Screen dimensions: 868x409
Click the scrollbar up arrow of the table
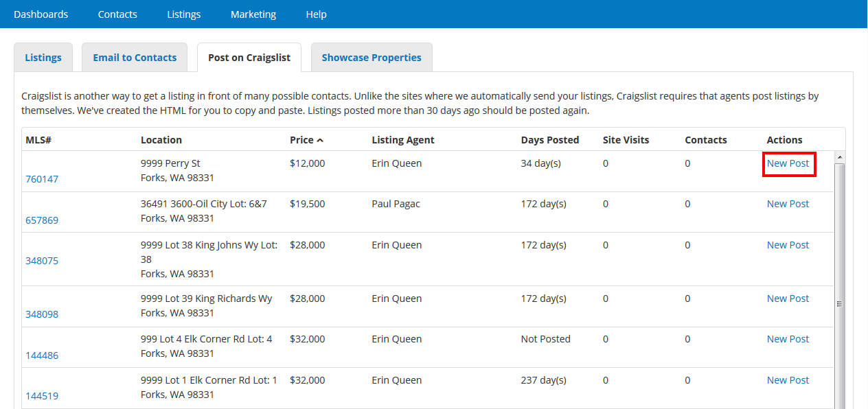840,157
